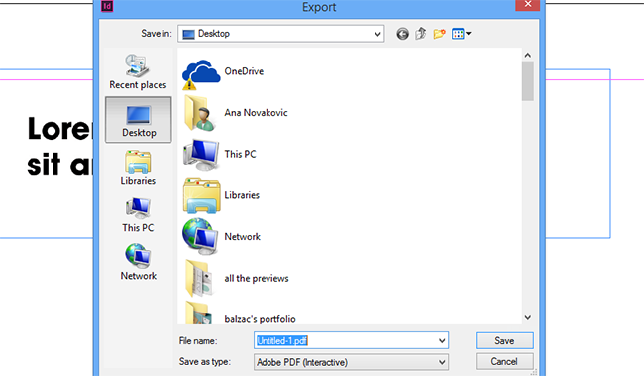Select Libraries icon in file list

point(201,196)
